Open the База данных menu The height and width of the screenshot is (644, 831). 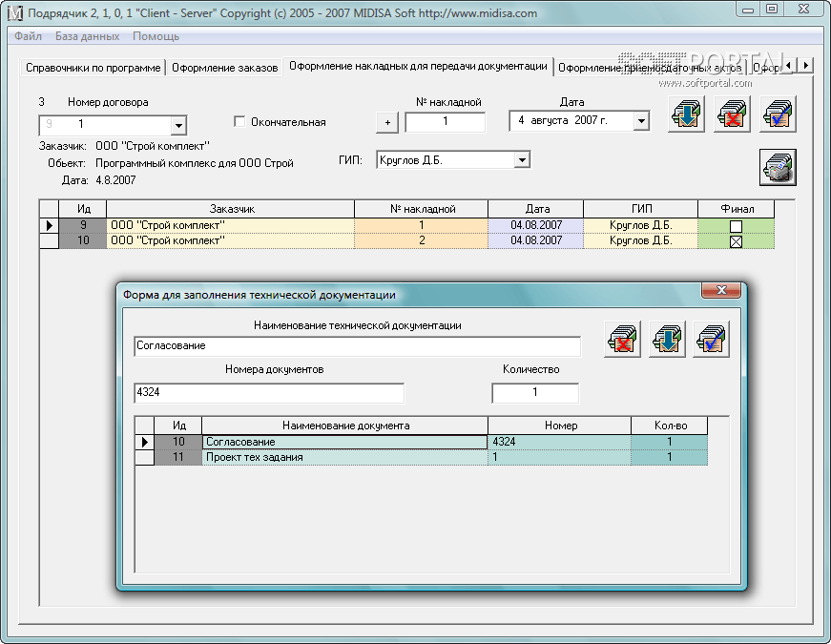tap(88, 36)
